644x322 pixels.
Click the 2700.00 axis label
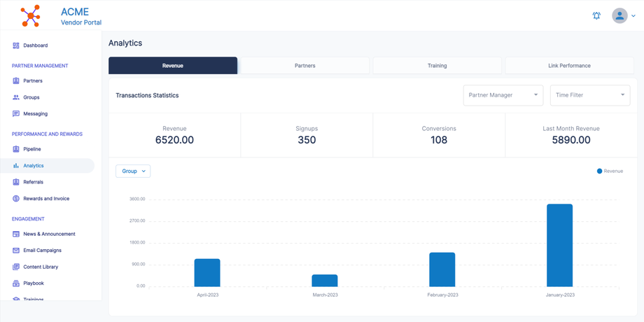pyautogui.click(x=137, y=221)
